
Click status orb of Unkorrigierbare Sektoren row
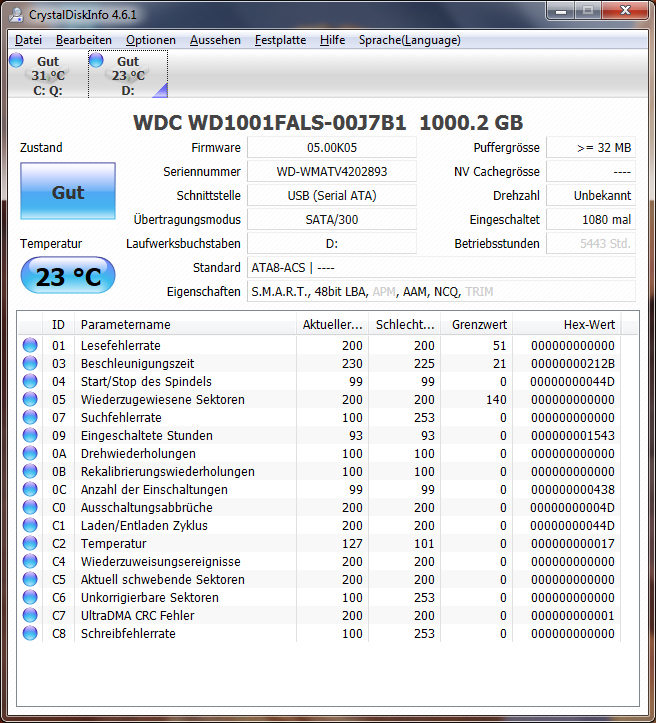point(30,597)
